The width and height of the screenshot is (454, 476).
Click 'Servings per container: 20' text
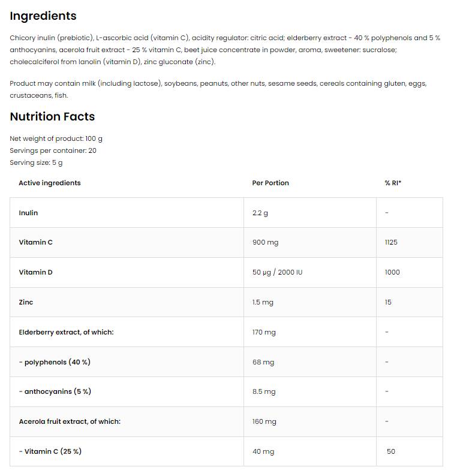[53, 150]
